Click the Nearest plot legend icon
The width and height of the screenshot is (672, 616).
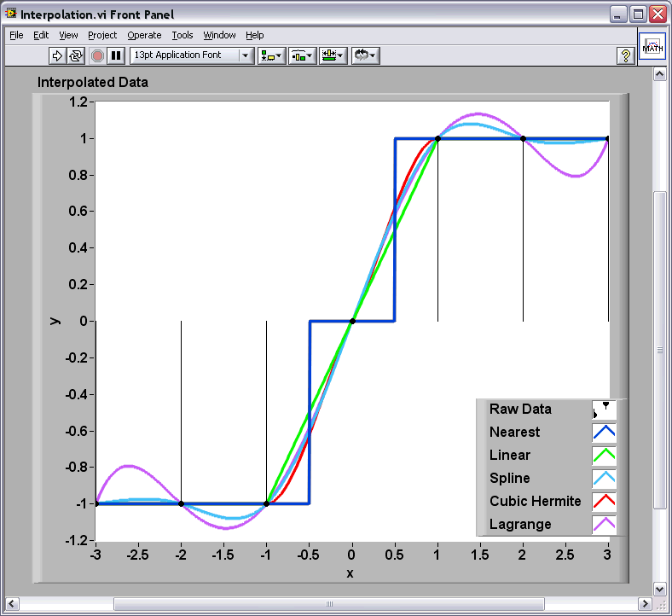point(604,433)
